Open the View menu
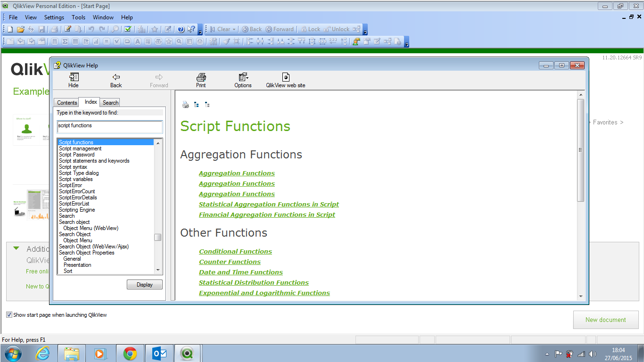644x362 pixels. tap(31, 17)
